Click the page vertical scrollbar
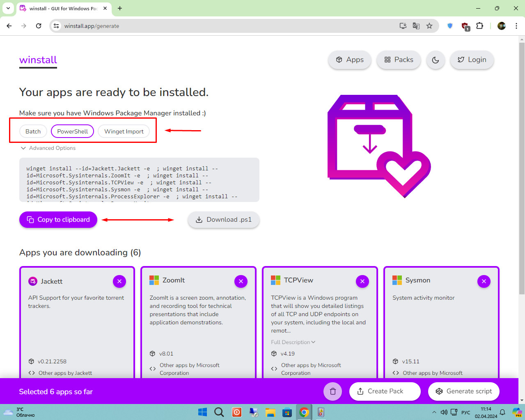Screen dimensions: 525x420 pyautogui.click(x=522, y=168)
